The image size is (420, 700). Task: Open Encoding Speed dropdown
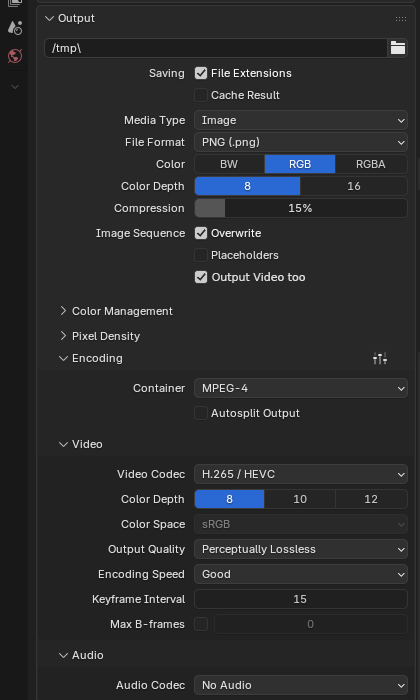point(301,574)
